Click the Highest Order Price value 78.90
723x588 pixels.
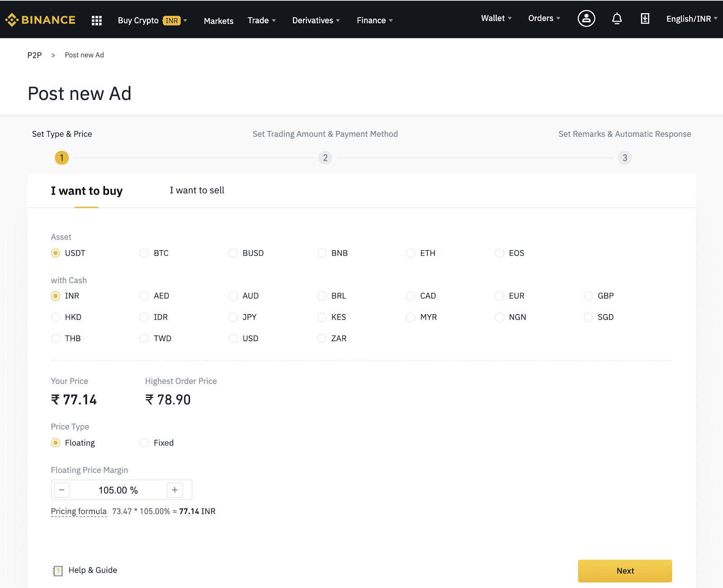(x=168, y=400)
